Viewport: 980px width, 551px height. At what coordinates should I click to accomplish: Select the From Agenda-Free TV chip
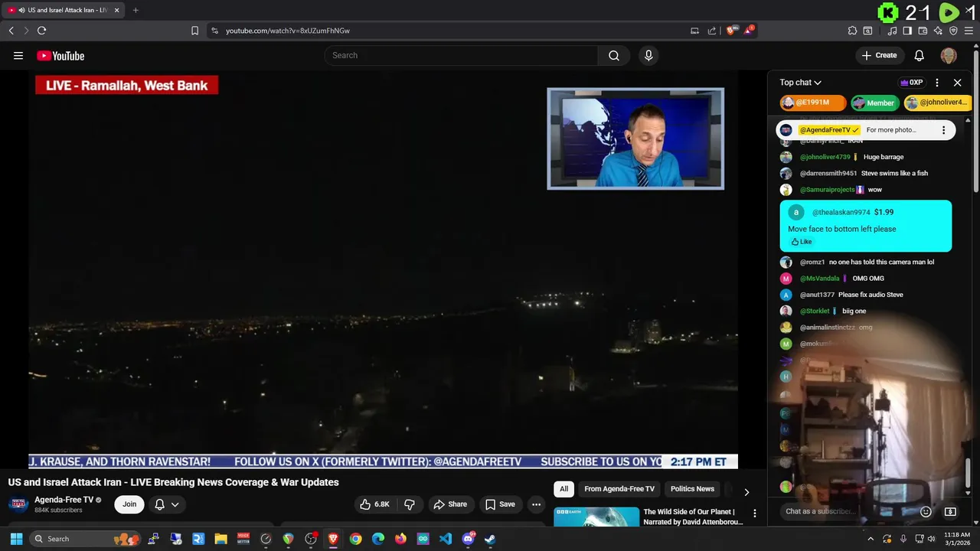(619, 489)
